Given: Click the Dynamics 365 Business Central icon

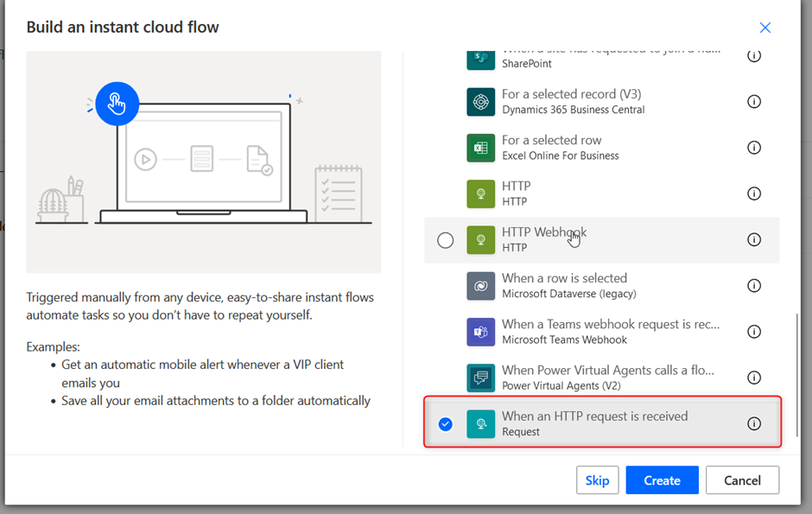Looking at the screenshot, I should pos(480,102).
